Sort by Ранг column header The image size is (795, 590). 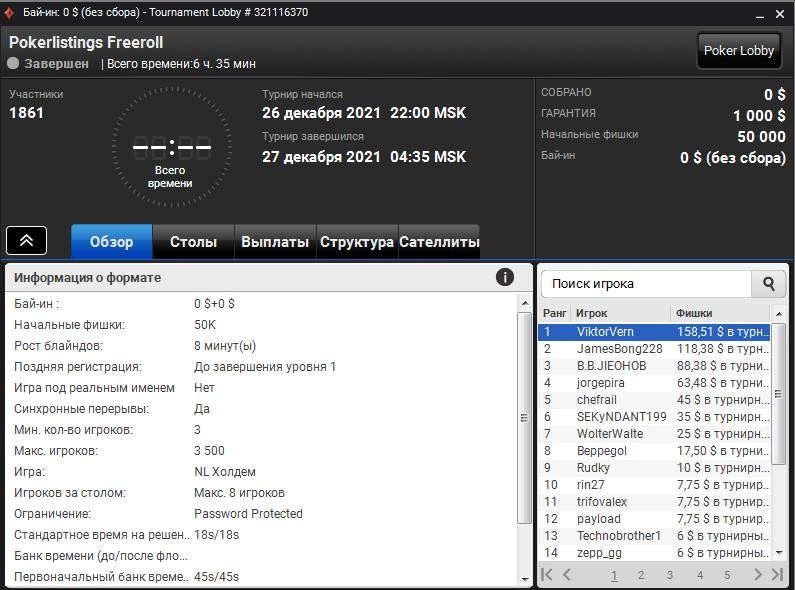[554, 313]
